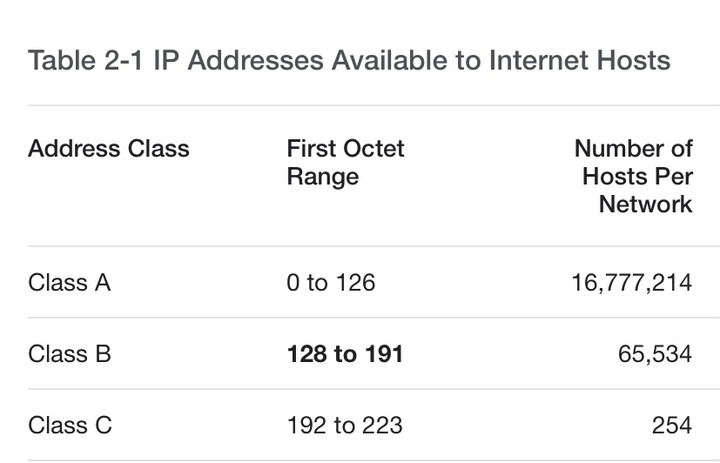
Task: Click the 'First Octet Range' column header
Action: [x=345, y=163]
